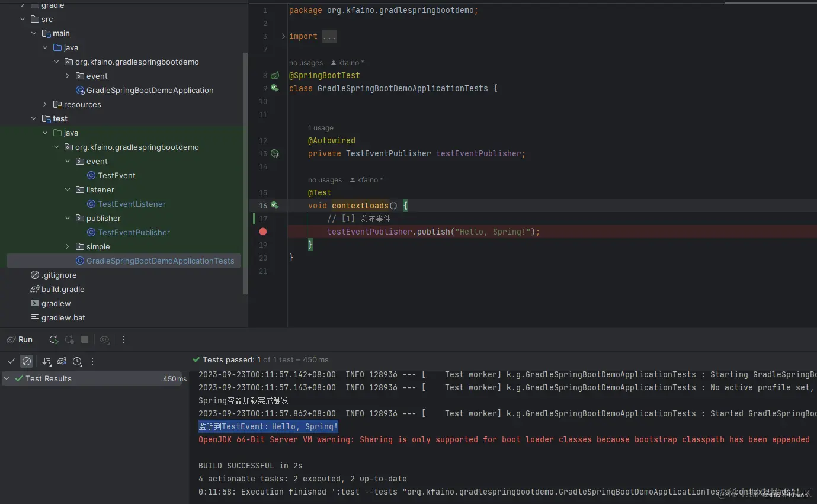Collapse the Test Results node

7,378
